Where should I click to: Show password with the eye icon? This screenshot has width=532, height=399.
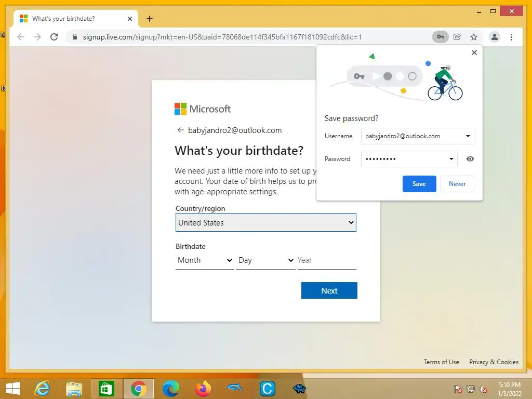click(x=470, y=159)
